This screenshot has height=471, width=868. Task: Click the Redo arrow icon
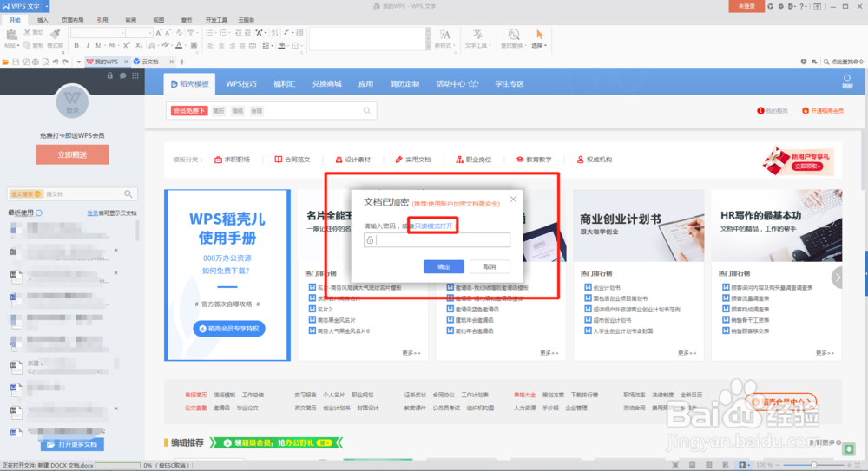[x=65, y=62]
